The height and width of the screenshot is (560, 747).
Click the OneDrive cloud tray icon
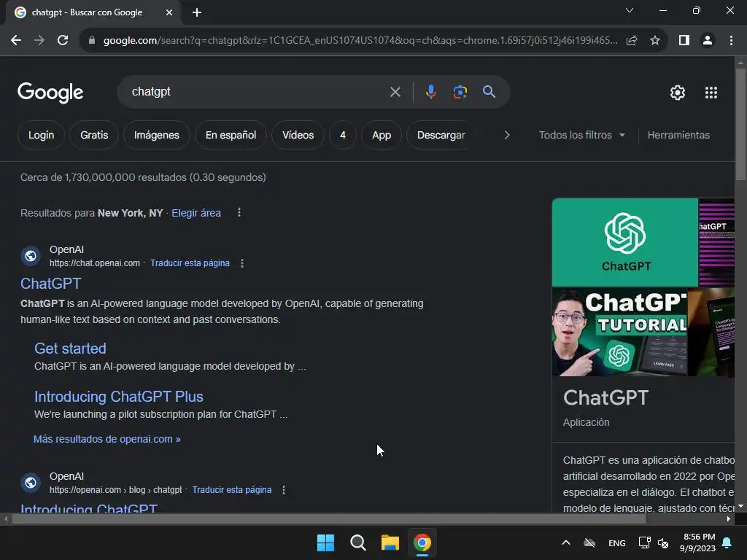589,542
